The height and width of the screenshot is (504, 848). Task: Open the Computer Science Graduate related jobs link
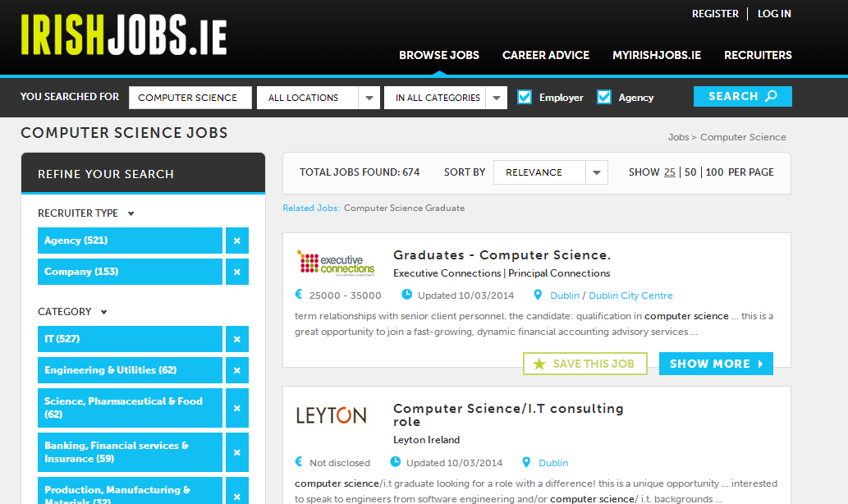pos(404,208)
